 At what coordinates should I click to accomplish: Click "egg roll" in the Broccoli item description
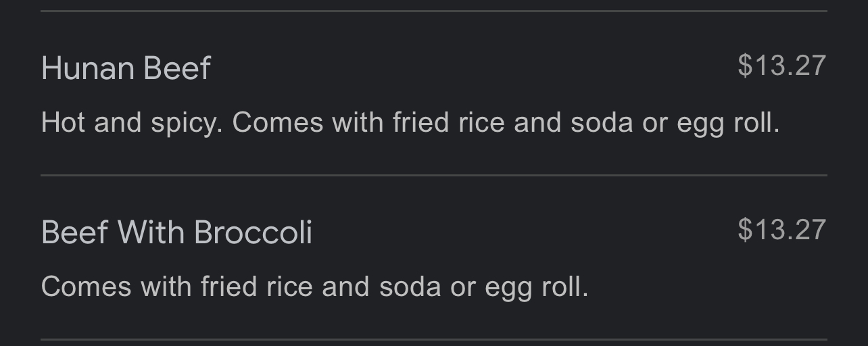tap(537, 288)
